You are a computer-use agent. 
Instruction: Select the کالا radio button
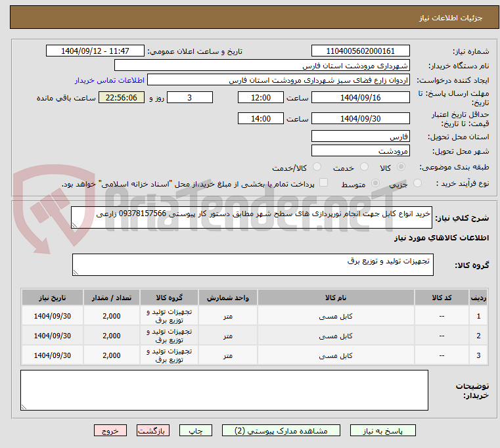click(401, 167)
